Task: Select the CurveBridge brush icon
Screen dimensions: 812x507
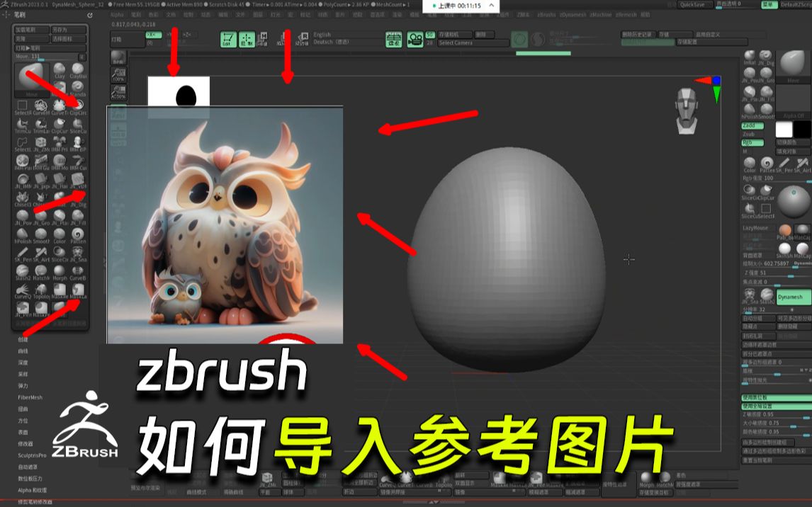Action: pos(78,272)
